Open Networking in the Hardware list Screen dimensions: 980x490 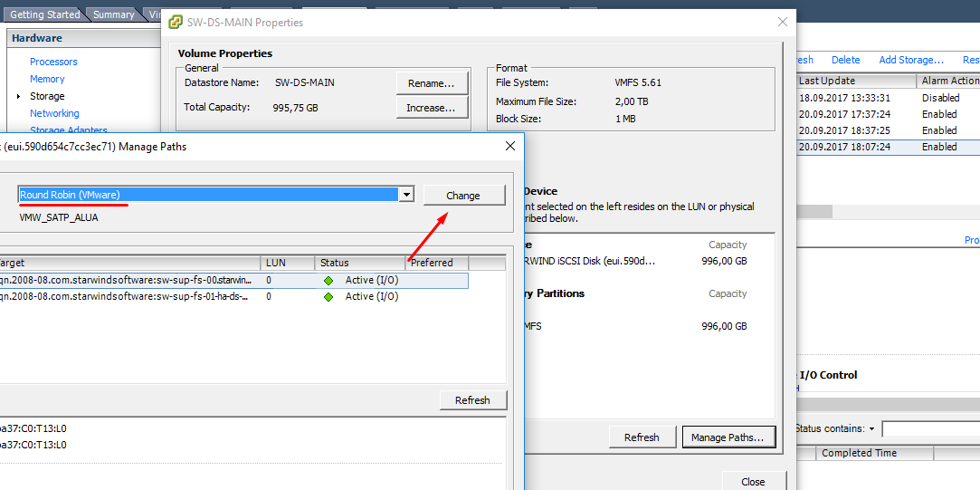click(54, 113)
